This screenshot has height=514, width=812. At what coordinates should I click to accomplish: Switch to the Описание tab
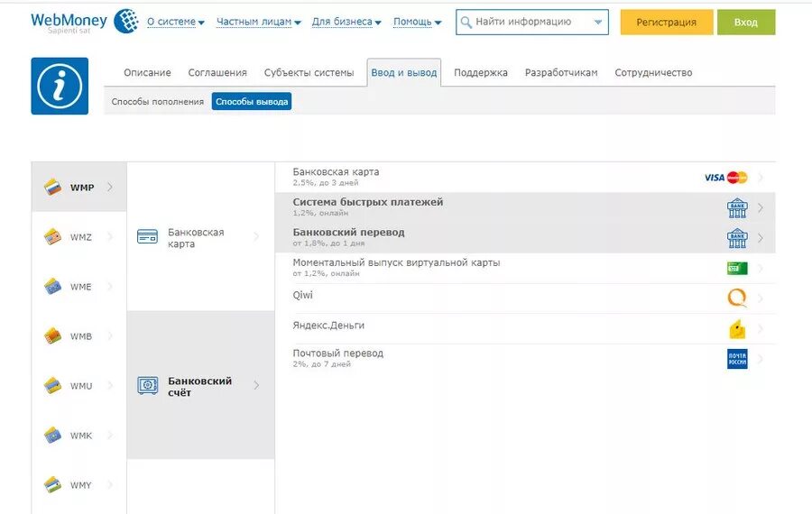(147, 72)
